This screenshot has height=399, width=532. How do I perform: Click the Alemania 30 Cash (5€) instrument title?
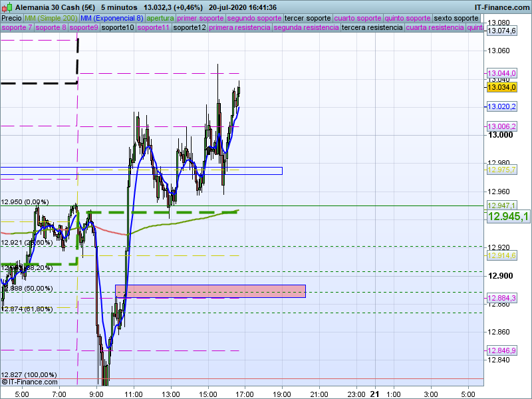click(55, 7)
